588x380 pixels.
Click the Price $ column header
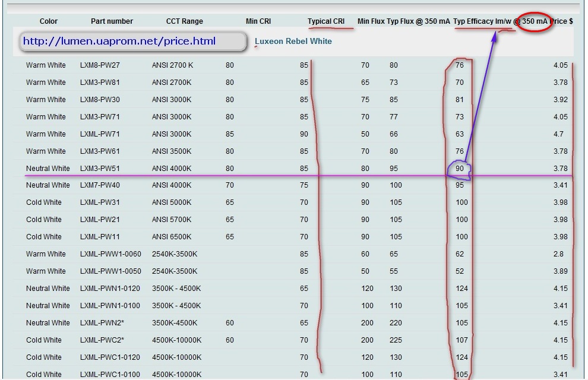(x=561, y=21)
